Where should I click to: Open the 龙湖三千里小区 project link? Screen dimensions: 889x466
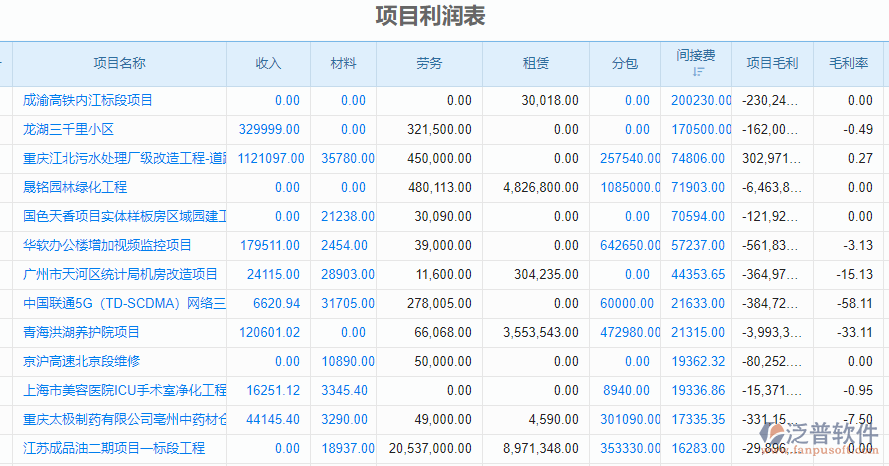[x=69, y=129]
